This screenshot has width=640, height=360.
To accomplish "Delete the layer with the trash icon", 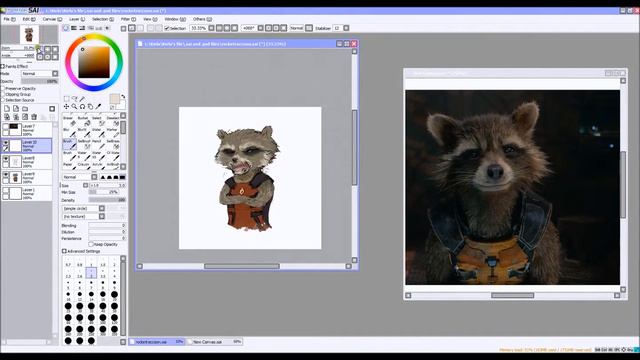I will coord(34,117).
